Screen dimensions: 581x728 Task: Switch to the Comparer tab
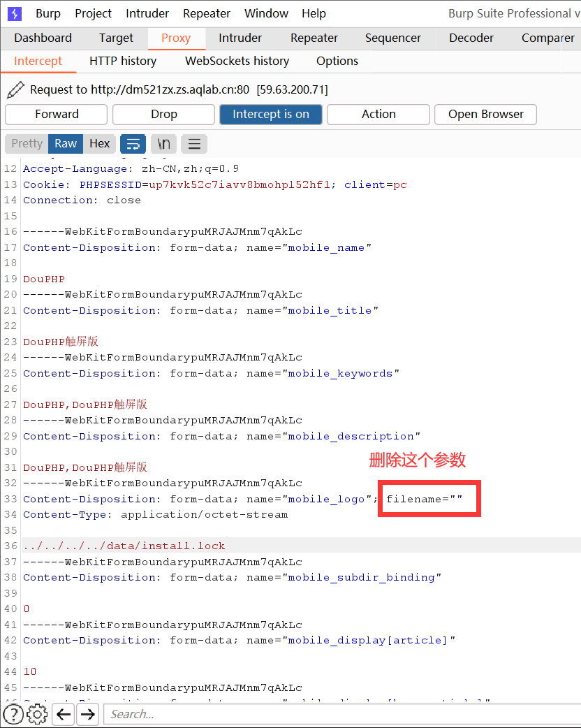pos(547,38)
